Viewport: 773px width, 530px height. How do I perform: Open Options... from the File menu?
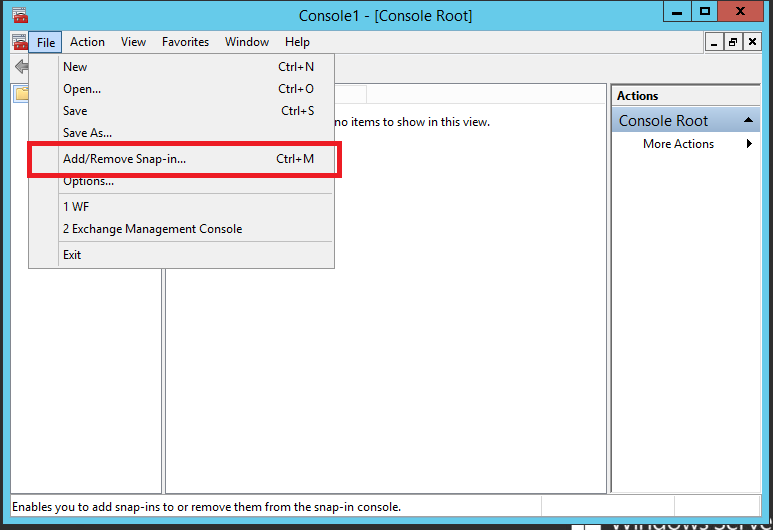point(88,182)
